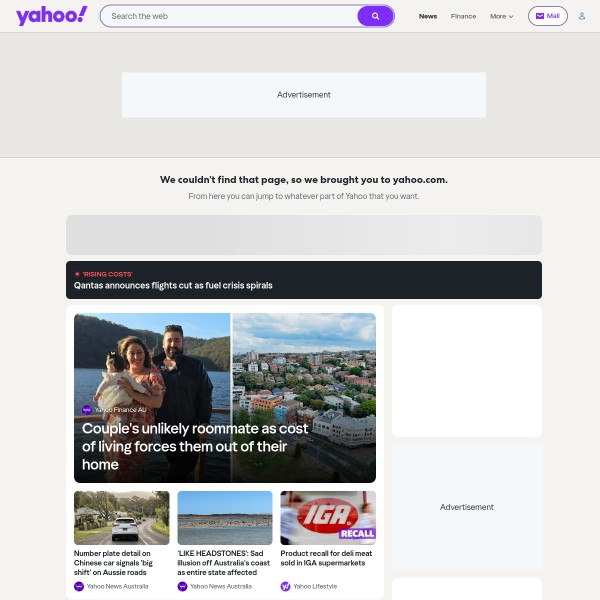Open the user profile icon
Viewport: 600px width, 600px height.
[582, 16]
